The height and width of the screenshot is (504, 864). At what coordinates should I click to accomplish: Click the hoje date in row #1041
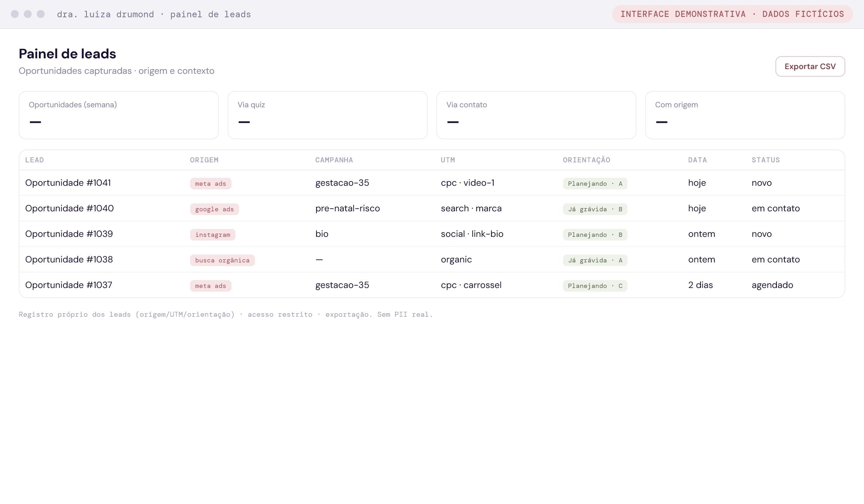click(697, 183)
